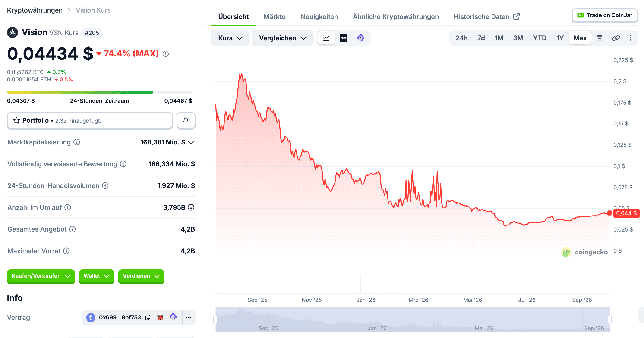Add Vision to Portfolio
The width and height of the screenshot is (644, 338).
(90, 120)
